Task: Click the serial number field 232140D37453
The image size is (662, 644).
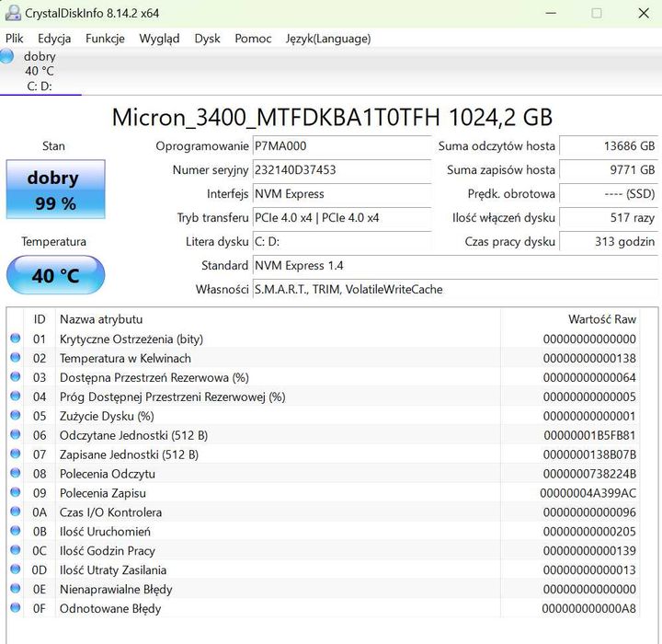Action: [341, 170]
